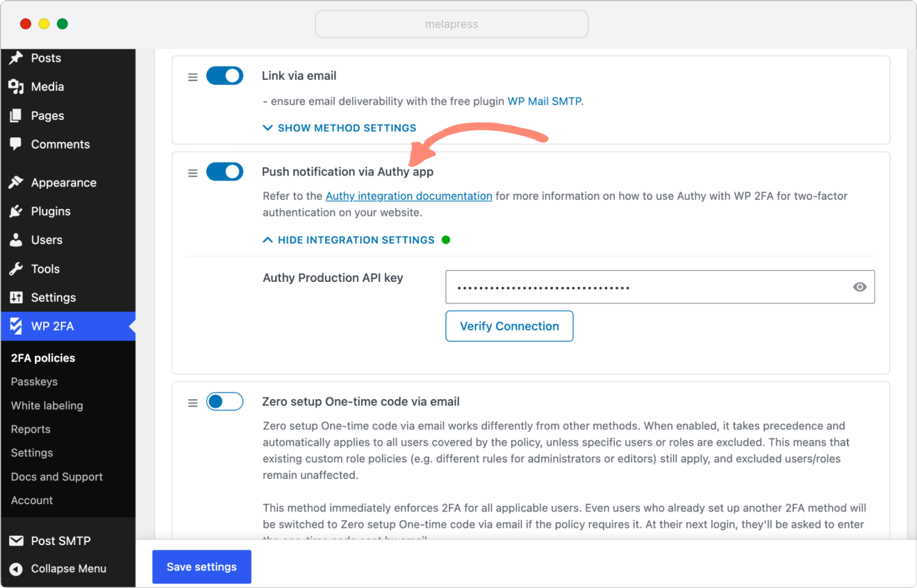Click the Users person icon
Screen dimensions: 917x588
click(x=16, y=240)
